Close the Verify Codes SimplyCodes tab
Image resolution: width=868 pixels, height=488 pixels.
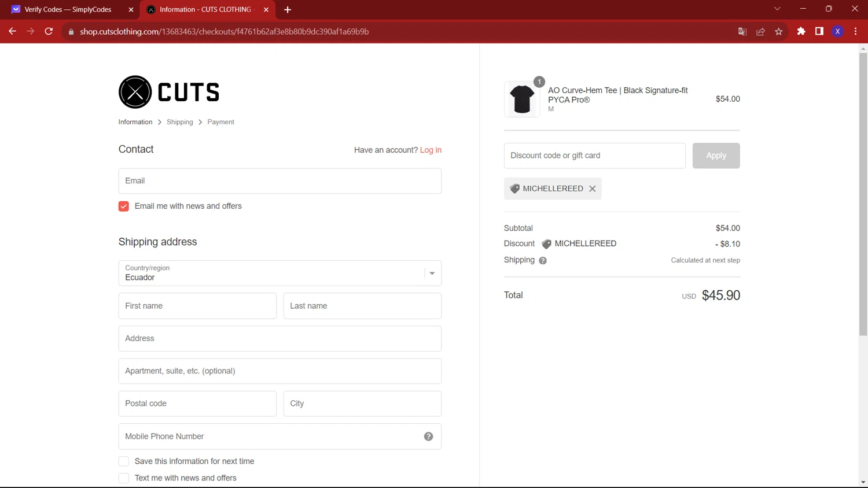click(x=131, y=10)
